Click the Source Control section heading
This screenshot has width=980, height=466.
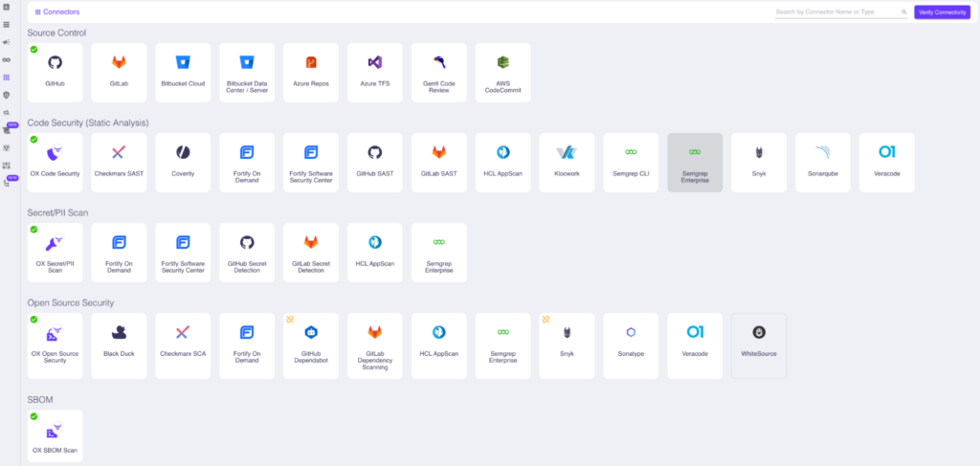[56, 33]
